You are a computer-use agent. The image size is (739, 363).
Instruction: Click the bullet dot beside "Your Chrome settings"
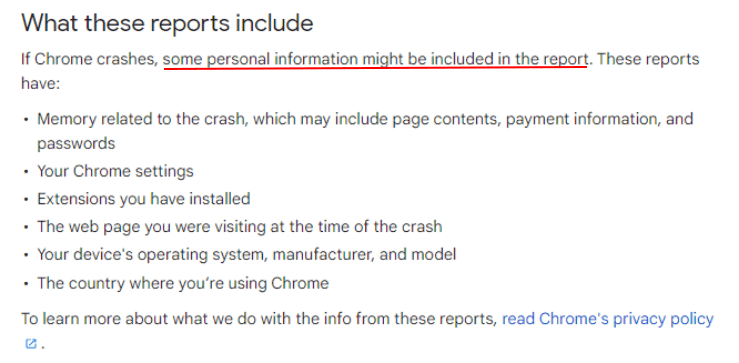click(x=26, y=172)
